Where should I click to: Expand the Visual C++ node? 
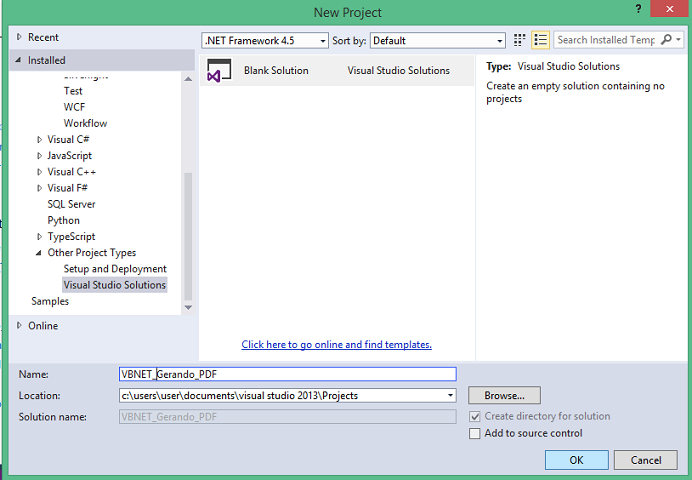point(39,172)
